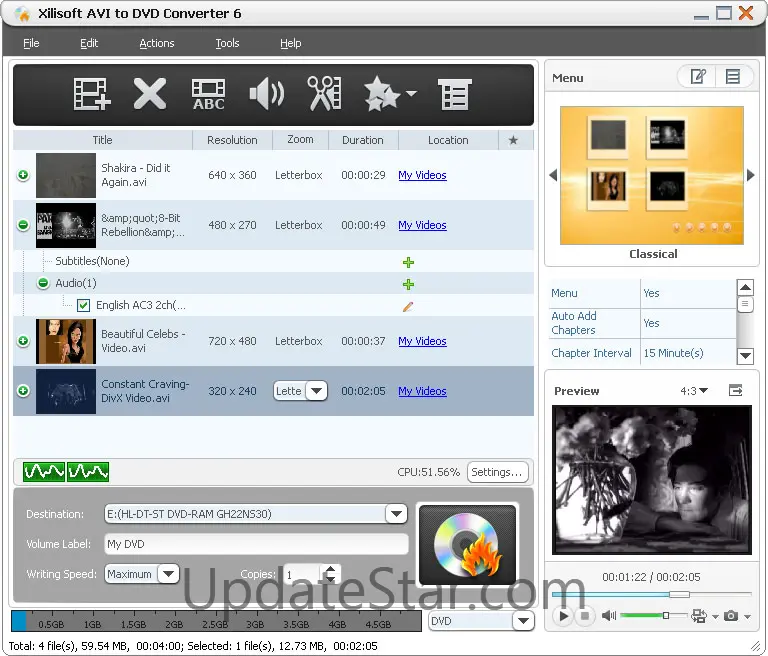
Task: Click the Audio speaker toolbar icon
Action: pos(266,94)
